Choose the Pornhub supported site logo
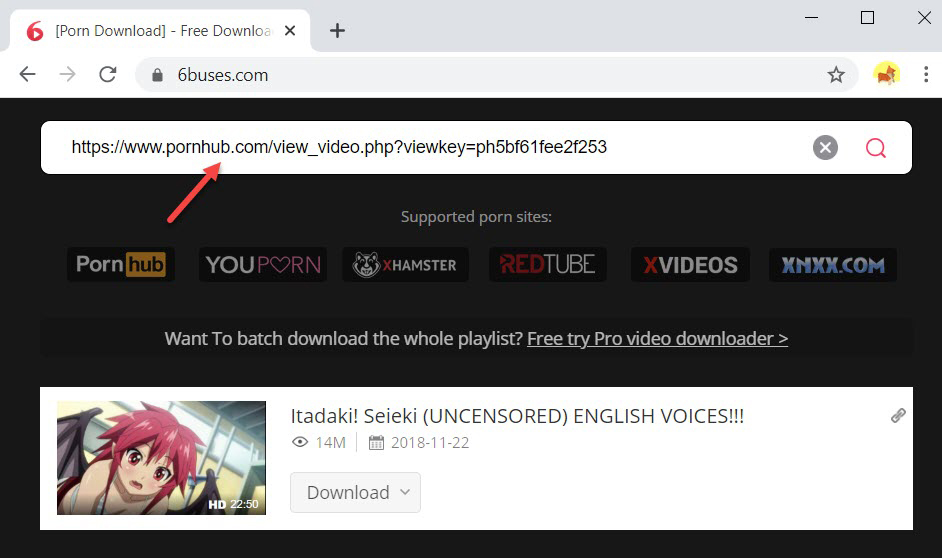The width and height of the screenshot is (942, 558). coord(120,264)
